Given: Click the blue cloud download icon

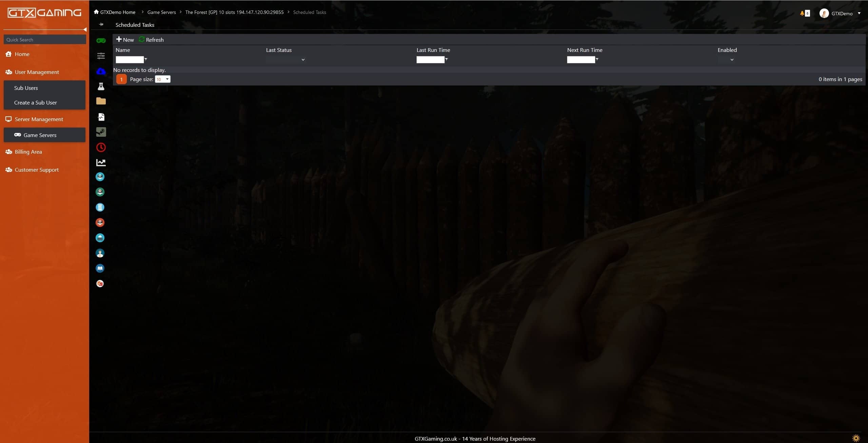Looking at the screenshot, I should click(x=101, y=71).
